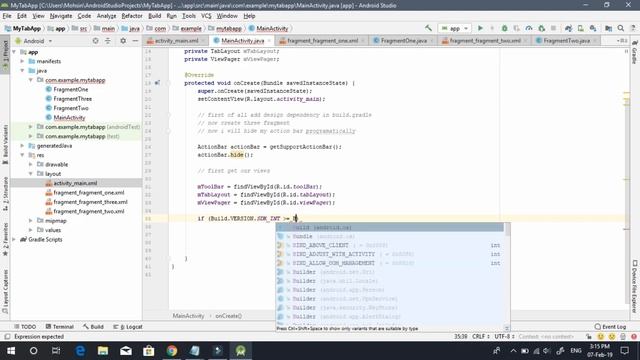
Task: Click the override gutter icon beside onCreate
Action: pos(157,83)
